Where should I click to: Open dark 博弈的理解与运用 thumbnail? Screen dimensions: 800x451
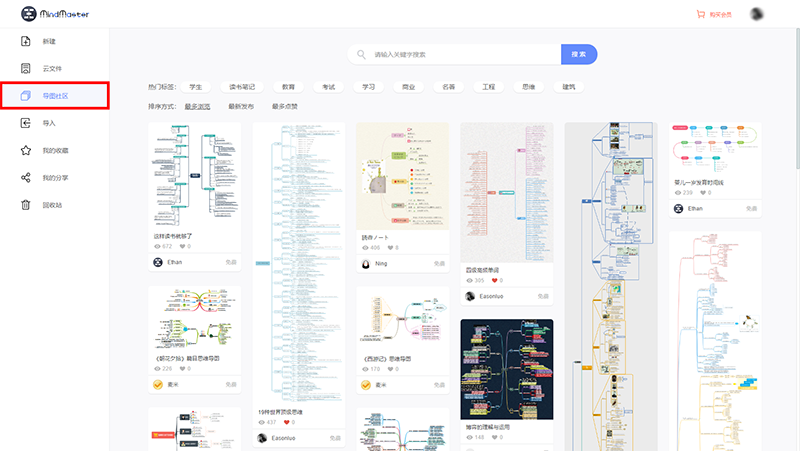(507, 369)
